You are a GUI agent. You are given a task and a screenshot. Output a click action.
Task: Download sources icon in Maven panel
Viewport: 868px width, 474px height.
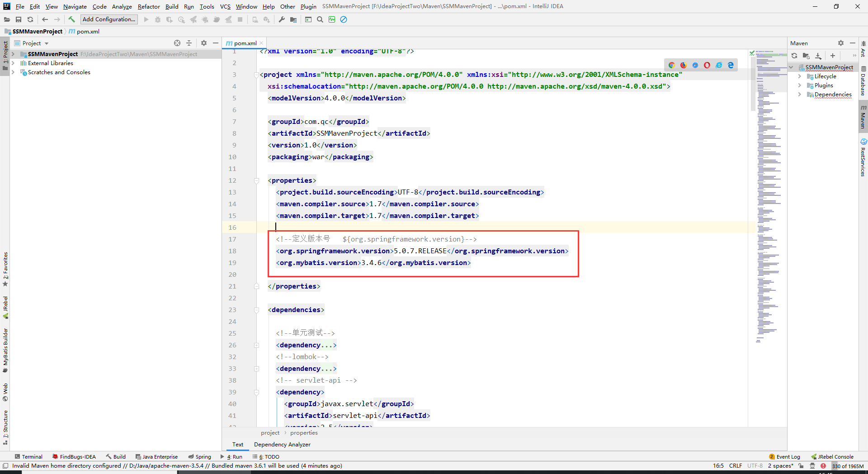[818, 56]
